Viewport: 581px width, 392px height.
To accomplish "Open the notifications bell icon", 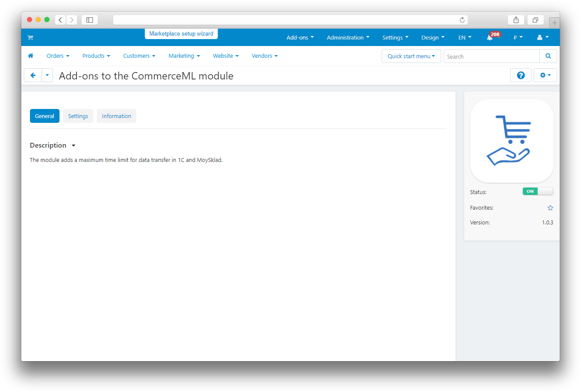I will (x=490, y=38).
